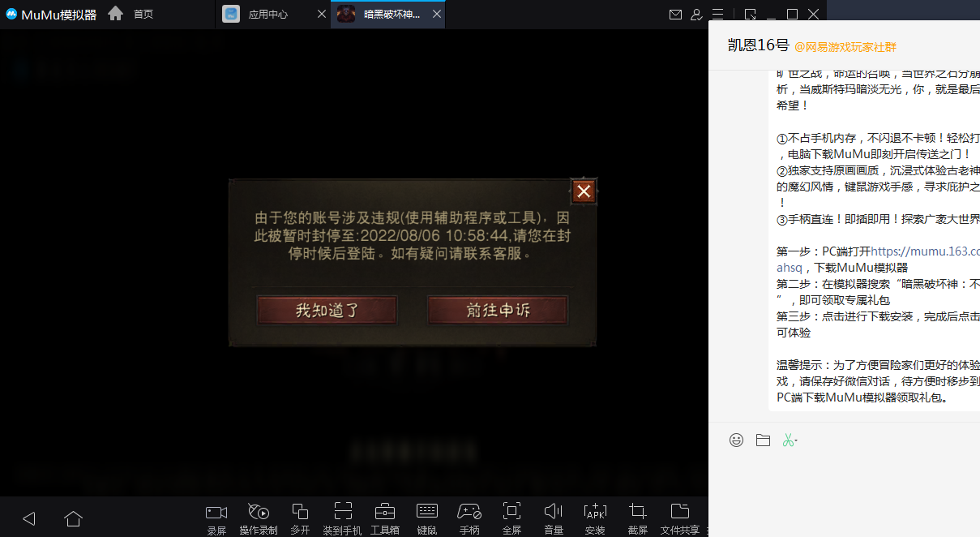The width and height of the screenshot is (980, 537).
Task: Click the chat scissors screenshot icon
Action: point(789,440)
